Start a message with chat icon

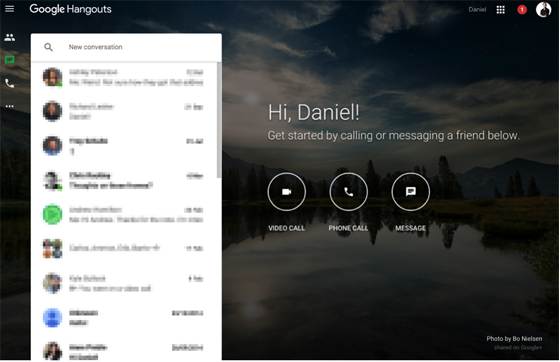[x=411, y=192]
